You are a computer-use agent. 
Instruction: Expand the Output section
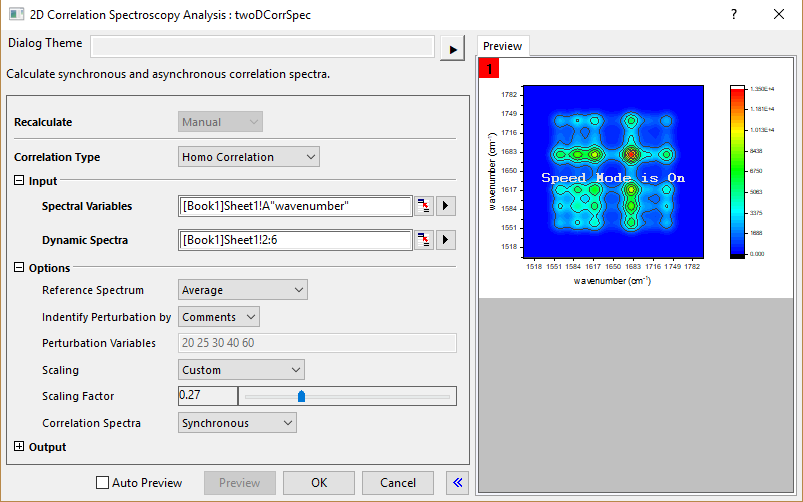[x=19, y=446]
